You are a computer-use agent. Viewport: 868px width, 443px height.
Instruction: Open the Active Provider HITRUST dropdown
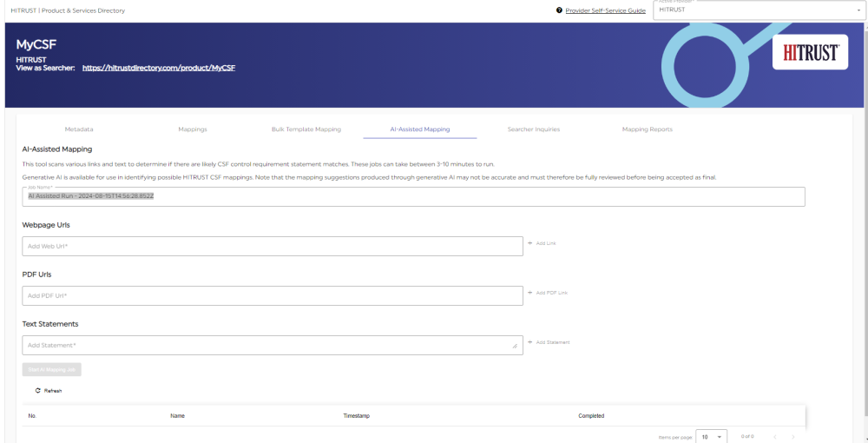tap(759, 10)
